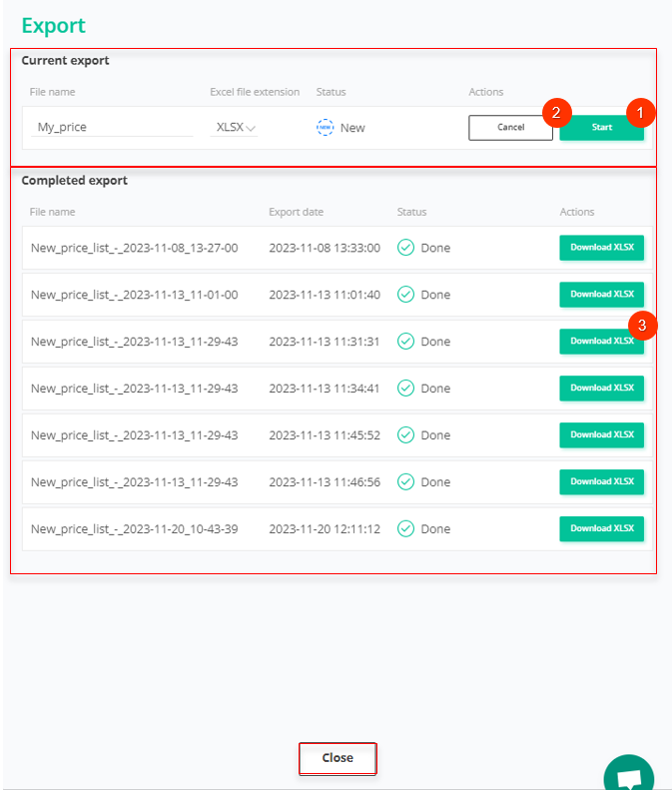The height and width of the screenshot is (790, 672).
Task: Click the New status text
Action: [x=352, y=128]
